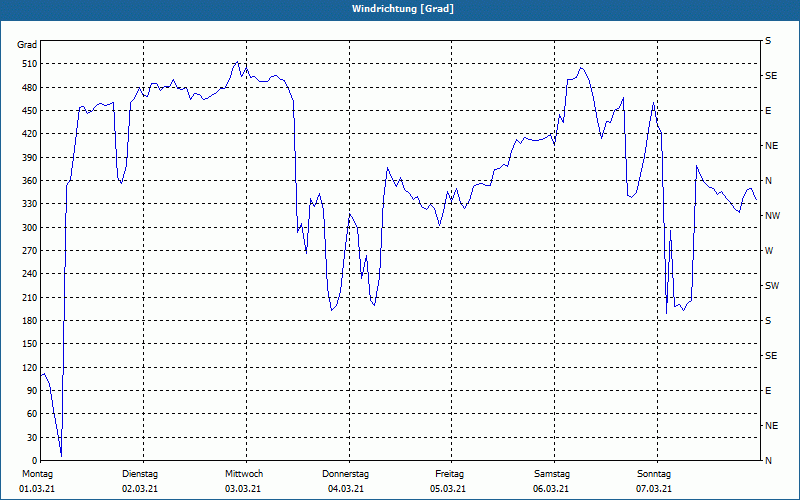Pick the 360 value on the left axis
Image resolution: width=800 pixels, height=500 pixels.
pyautogui.click(x=29, y=181)
